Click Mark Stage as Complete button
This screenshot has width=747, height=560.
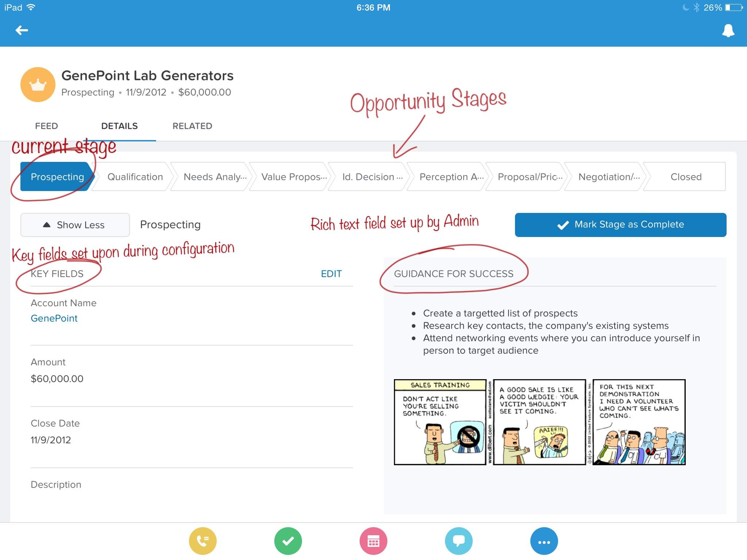pyautogui.click(x=620, y=225)
